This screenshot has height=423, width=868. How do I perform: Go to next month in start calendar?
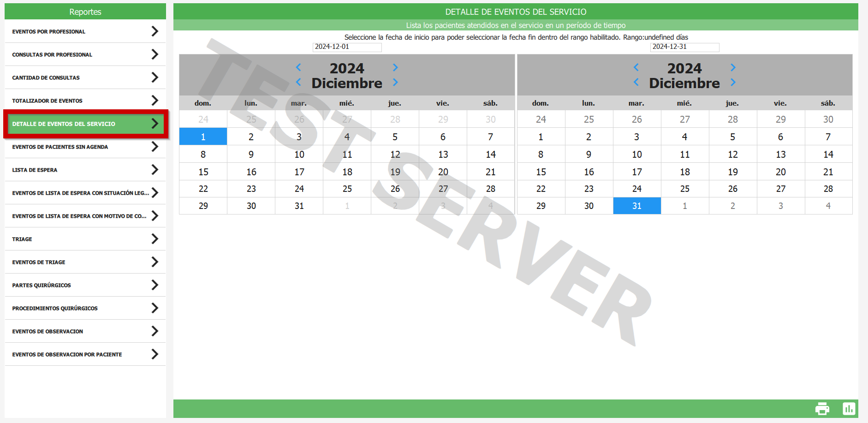pyautogui.click(x=395, y=83)
